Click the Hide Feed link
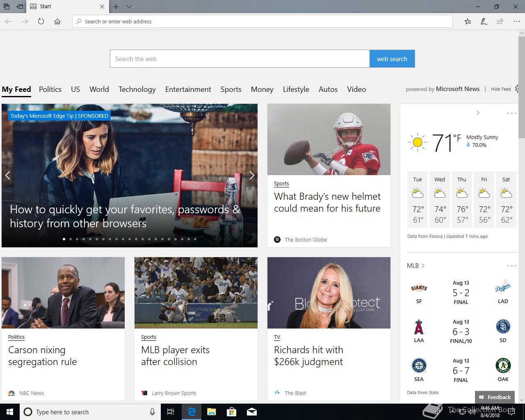Image resolution: width=525 pixels, height=420 pixels. click(501, 89)
